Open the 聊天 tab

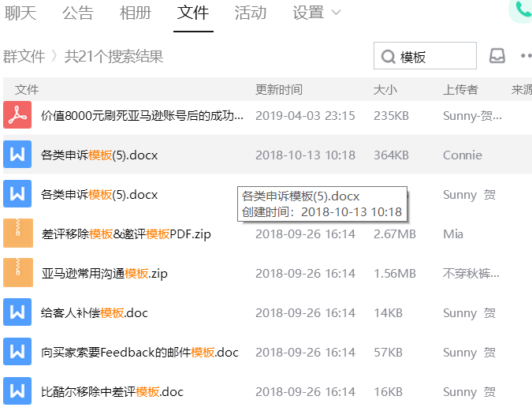[x=20, y=13]
